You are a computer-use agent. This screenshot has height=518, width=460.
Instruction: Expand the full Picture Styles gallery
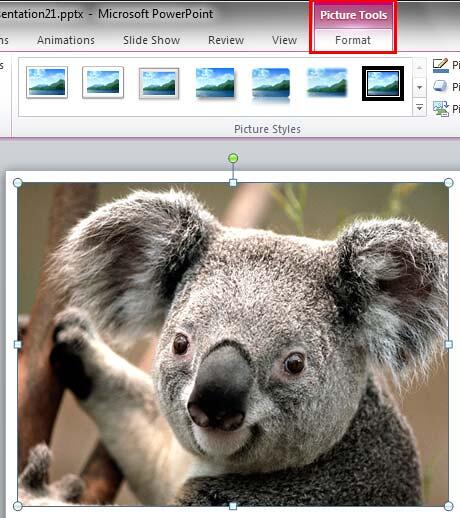(419, 107)
